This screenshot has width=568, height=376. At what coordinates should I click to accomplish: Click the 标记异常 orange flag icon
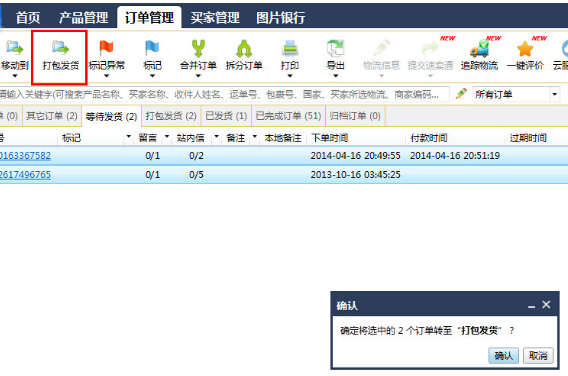pos(106,48)
